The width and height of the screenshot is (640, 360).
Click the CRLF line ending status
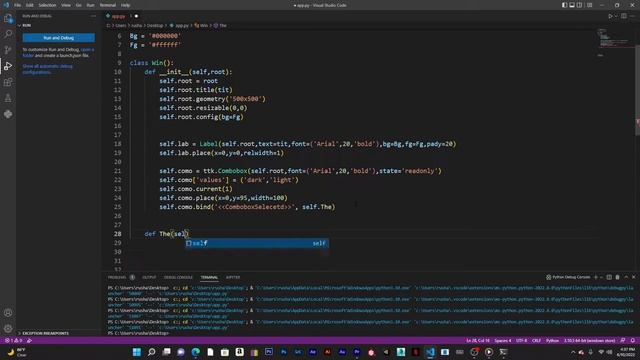tap(536, 340)
